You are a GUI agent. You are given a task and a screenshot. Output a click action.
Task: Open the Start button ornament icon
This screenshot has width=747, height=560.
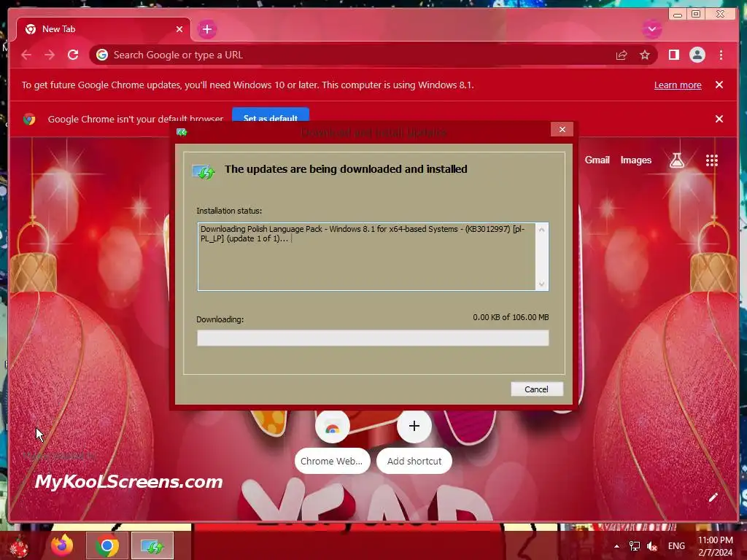coord(19,546)
